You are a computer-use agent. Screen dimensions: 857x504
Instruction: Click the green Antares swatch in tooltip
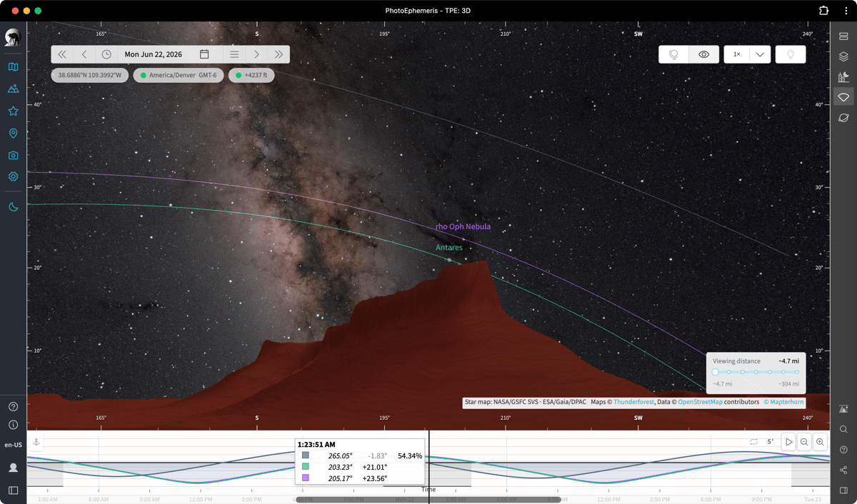tap(306, 467)
